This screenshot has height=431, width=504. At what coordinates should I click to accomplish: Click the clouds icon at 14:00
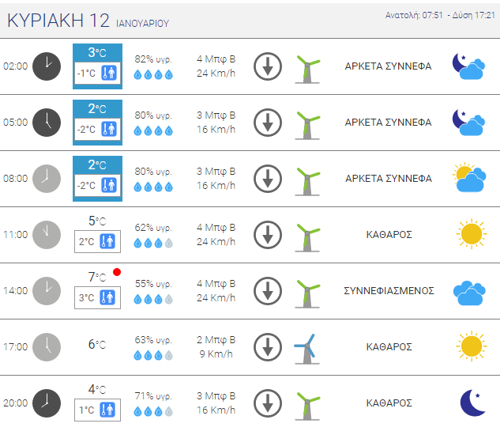[x=468, y=291]
